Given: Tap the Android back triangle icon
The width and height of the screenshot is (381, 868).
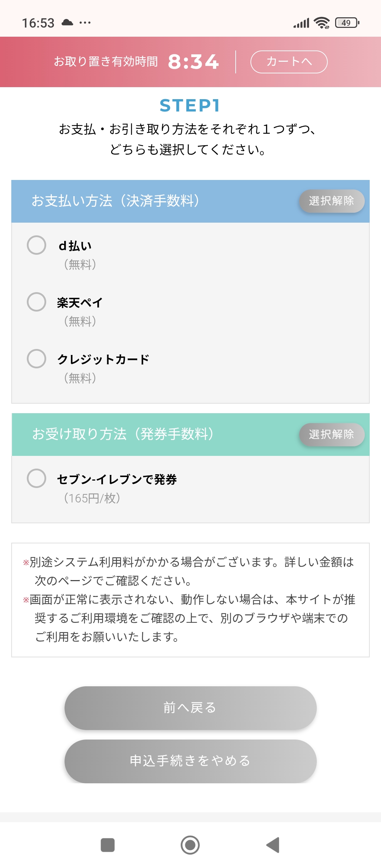Looking at the screenshot, I should tap(273, 845).
